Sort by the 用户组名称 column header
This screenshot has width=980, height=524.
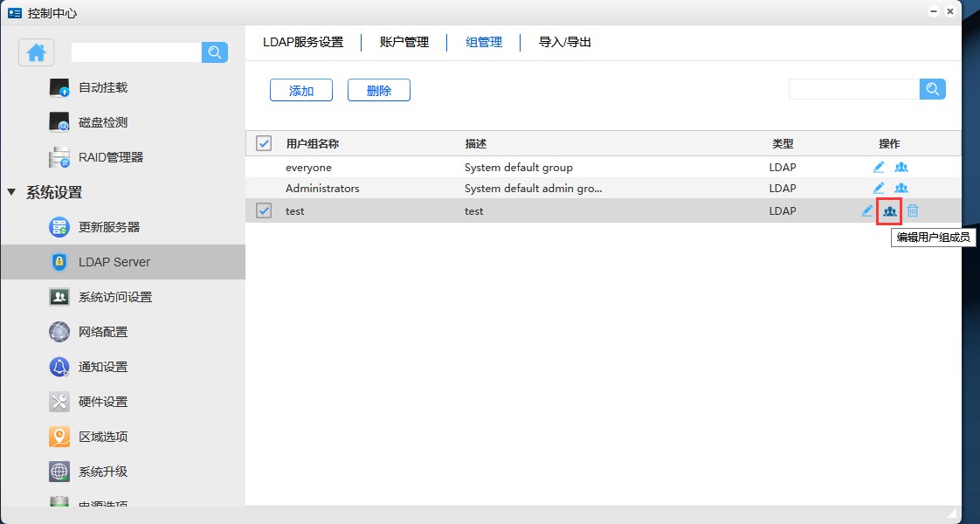pyautogui.click(x=312, y=144)
